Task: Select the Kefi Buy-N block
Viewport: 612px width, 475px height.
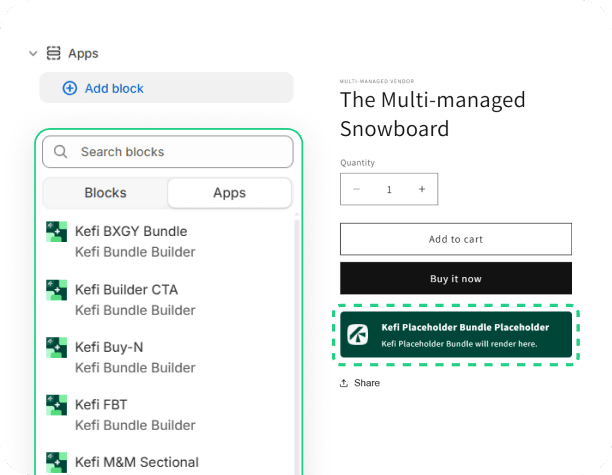Action: pyautogui.click(x=168, y=357)
